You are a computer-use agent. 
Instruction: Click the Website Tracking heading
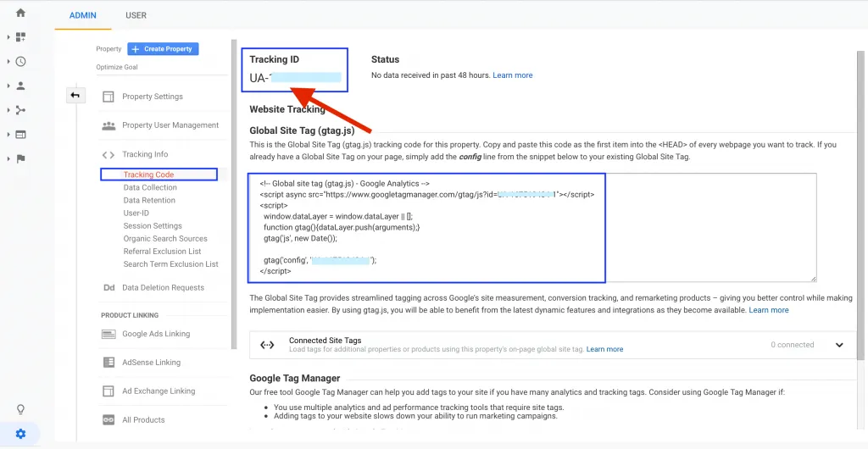pyautogui.click(x=287, y=109)
